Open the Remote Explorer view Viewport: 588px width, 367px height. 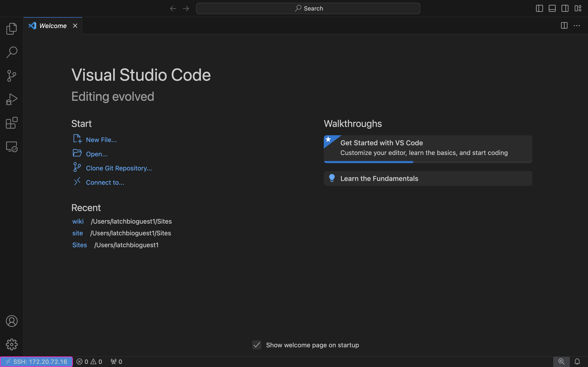(x=12, y=147)
